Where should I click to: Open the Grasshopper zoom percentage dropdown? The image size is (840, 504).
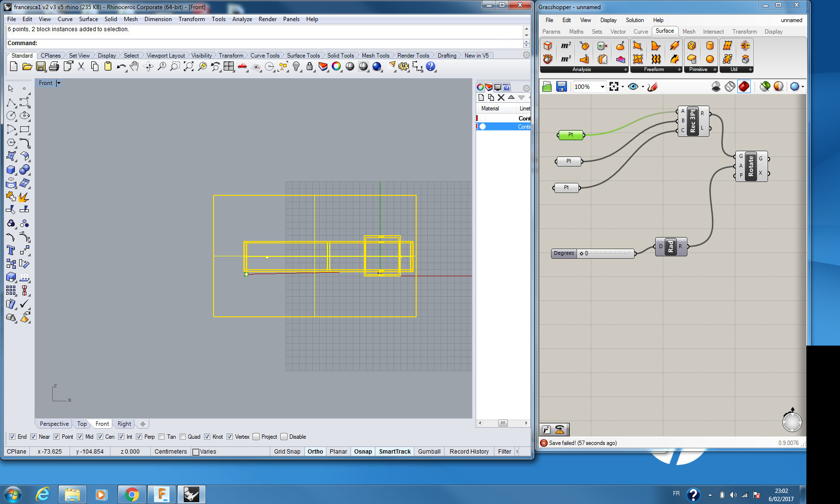pos(602,87)
